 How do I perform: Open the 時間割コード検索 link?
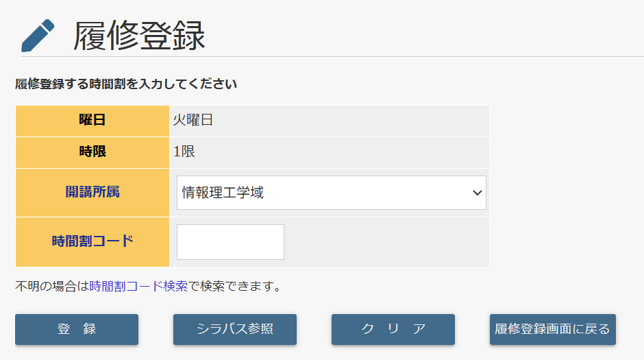point(138,287)
